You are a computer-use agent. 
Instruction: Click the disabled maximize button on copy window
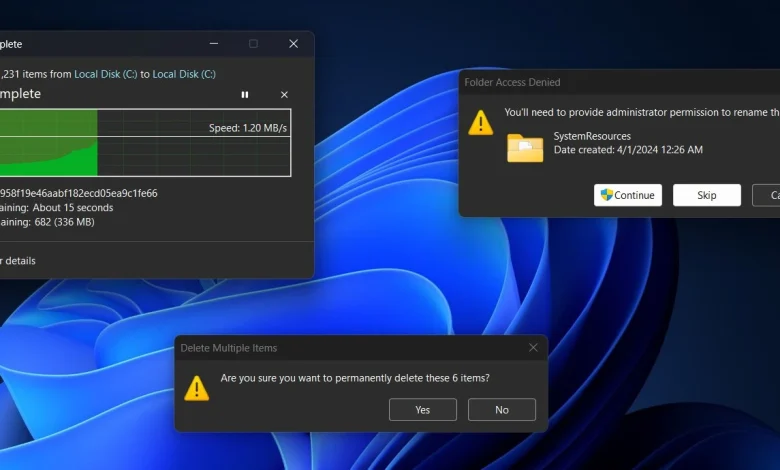click(253, 44)
